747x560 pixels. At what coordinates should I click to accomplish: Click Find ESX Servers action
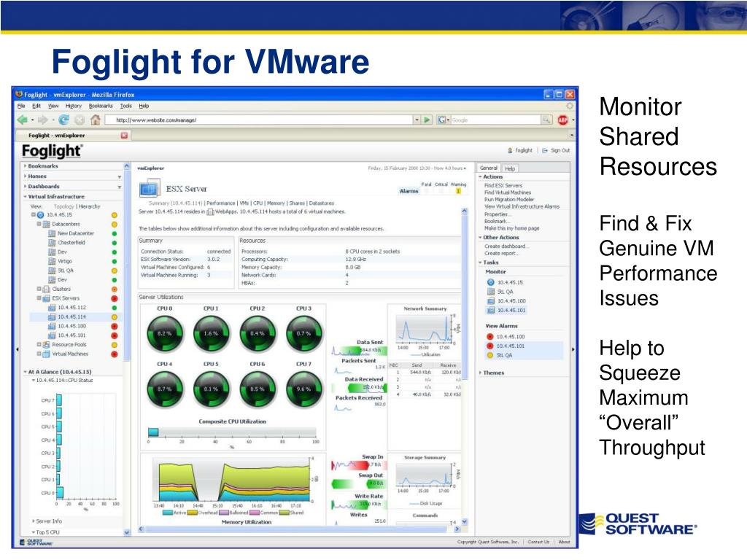point(503,186)
